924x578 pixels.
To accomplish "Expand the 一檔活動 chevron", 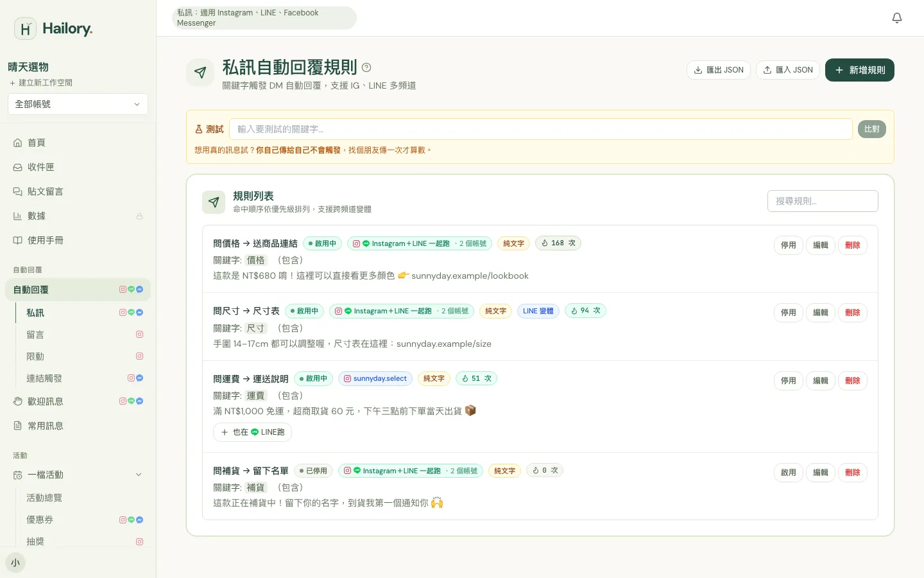I will pyautogui.click(x=139, y=475).
